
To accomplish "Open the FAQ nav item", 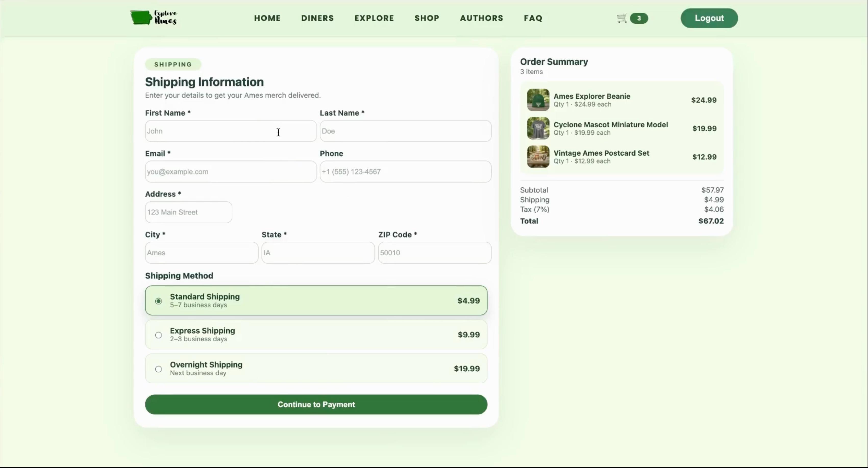I will point(533,18).
